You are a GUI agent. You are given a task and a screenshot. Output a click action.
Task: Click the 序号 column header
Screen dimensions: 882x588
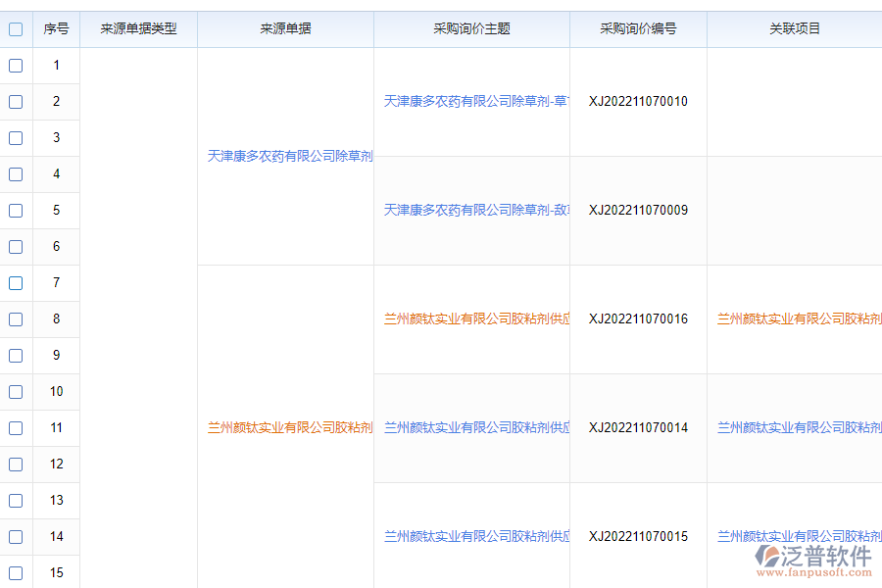click(x=56, y=29)
